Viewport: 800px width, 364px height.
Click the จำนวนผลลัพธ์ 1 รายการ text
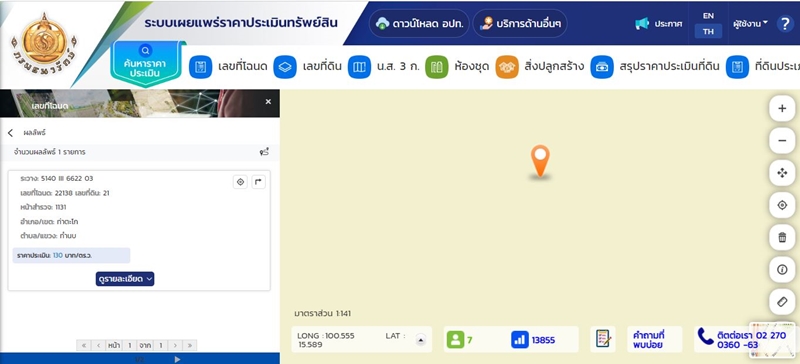coord(49,152)
